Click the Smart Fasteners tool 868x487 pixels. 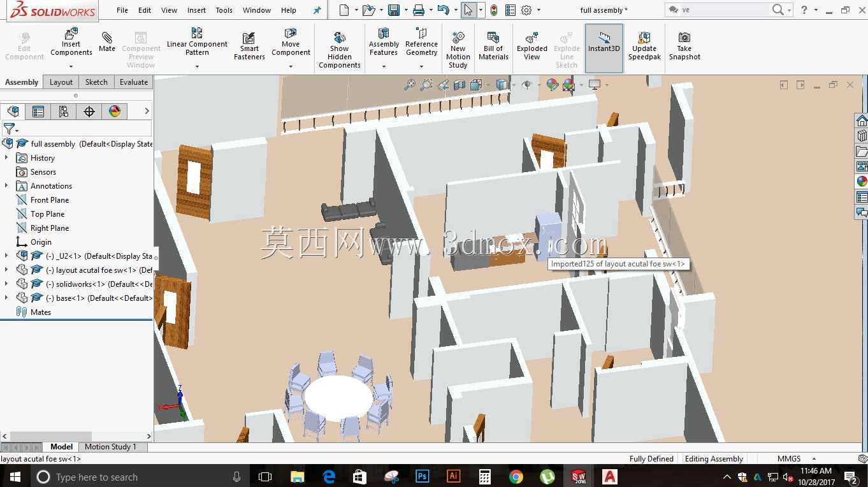pyautogui.click(x=249, y=47)
